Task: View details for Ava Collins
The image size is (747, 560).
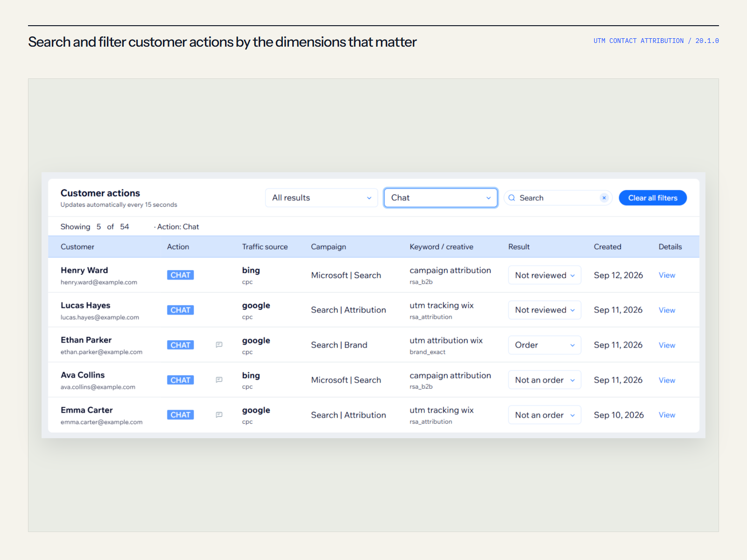Action: pyautogui.click(x=667, y=380)
